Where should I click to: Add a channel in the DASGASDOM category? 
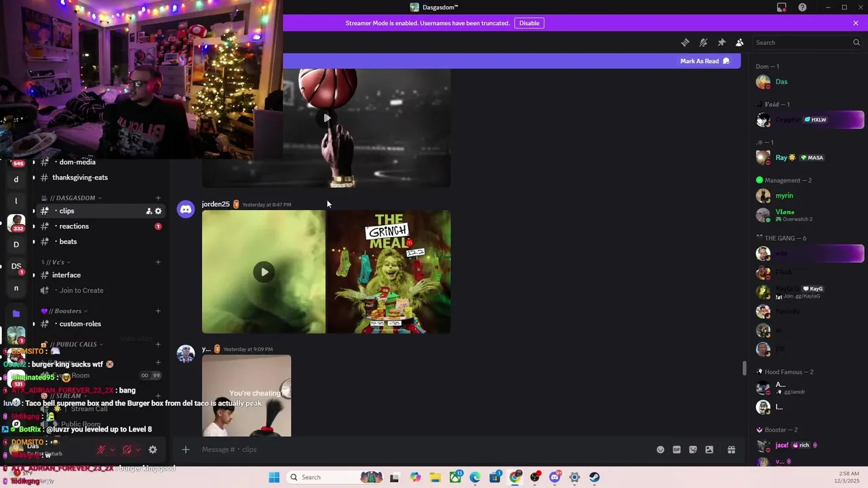(158, 198)
